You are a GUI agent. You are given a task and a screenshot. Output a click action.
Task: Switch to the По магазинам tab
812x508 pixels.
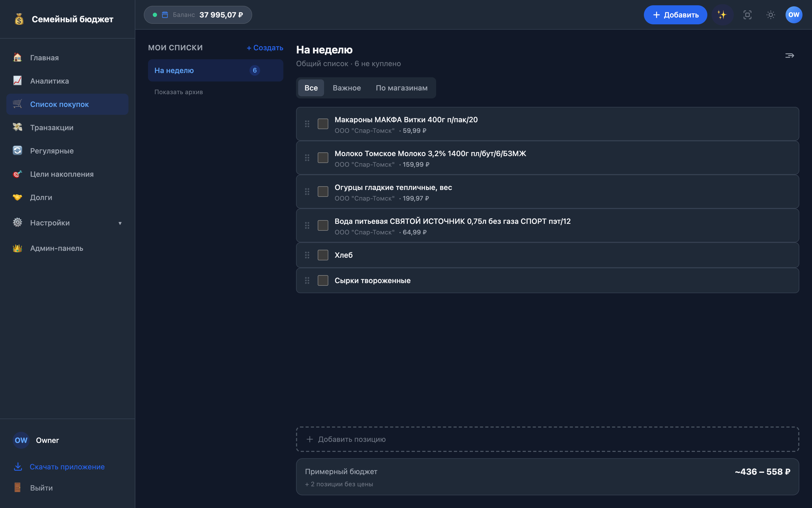402,88
